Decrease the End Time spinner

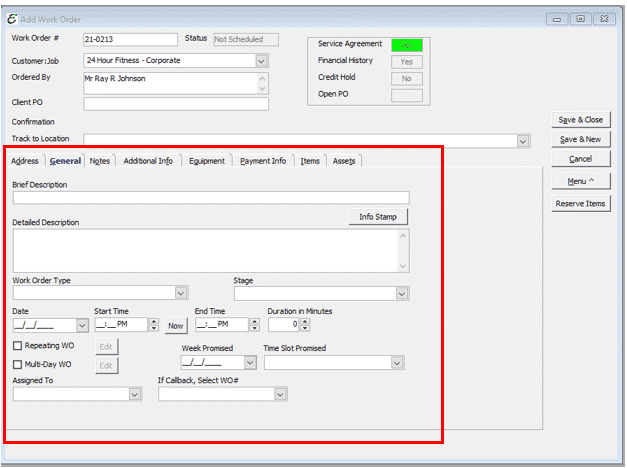pos(254,328)
